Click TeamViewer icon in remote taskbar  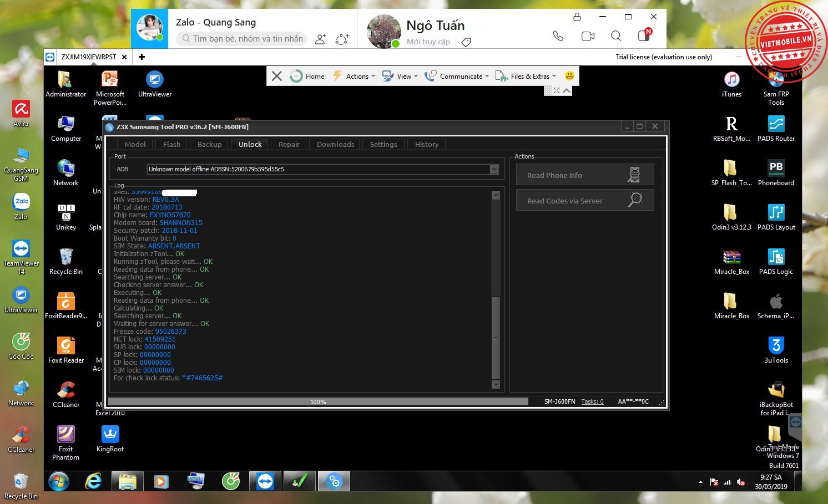265,481
